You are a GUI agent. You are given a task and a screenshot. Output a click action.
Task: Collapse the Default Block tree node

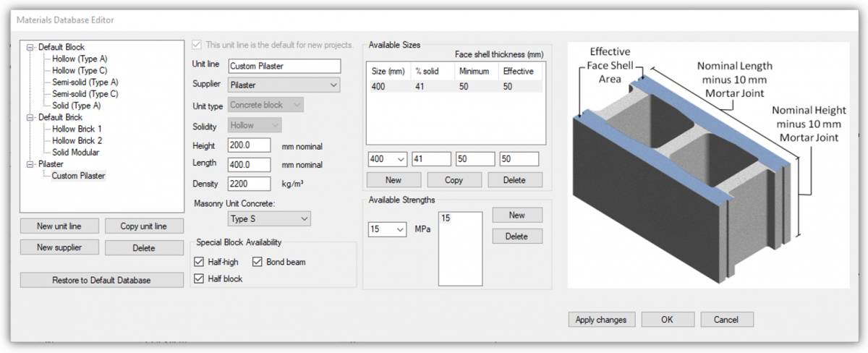click(30, 47)
